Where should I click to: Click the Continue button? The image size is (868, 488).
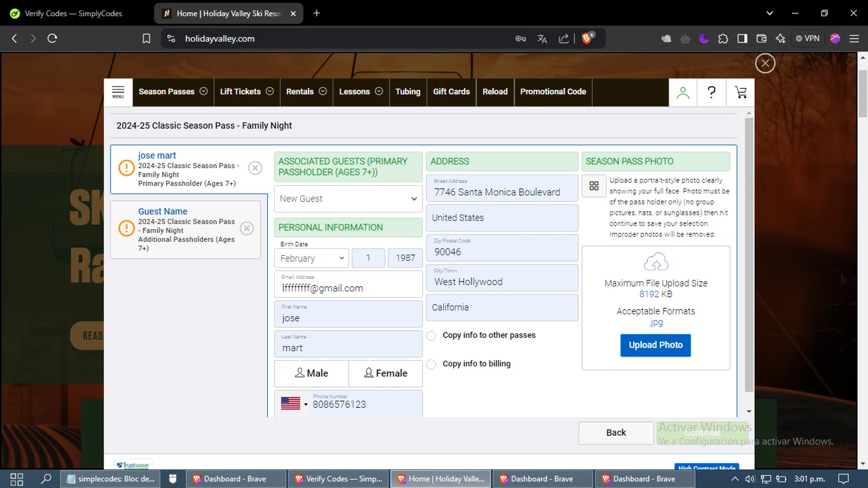(x=703, y=433)
